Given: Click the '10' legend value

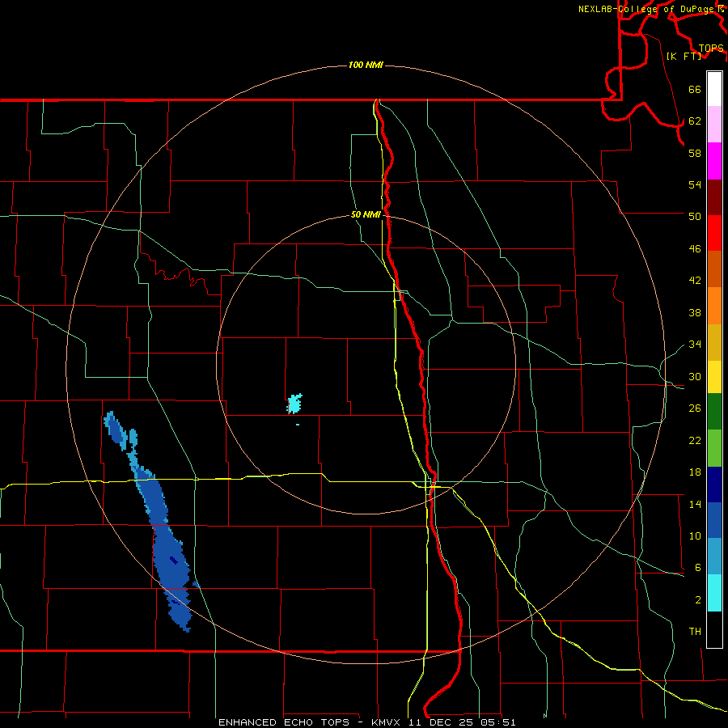Looking at the screenshot, I should point(695,536).
